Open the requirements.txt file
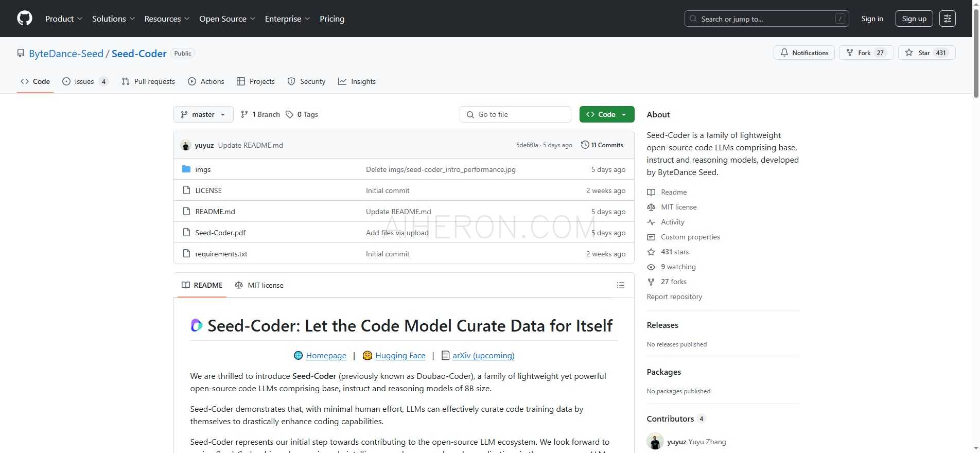Image resolution: width=980 pixels, height=453 pixels. pos(221,254)
